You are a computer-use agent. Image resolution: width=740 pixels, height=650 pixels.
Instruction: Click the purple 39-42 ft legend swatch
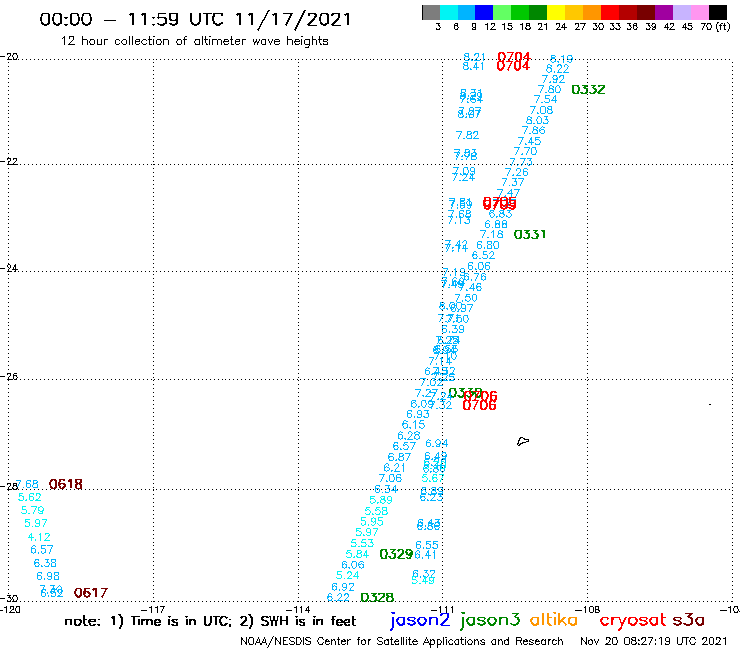click(x=663, y=12)
